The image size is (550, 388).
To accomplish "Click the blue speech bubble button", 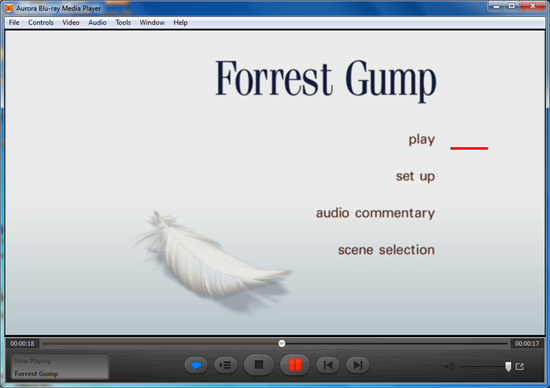I will [196, 365].
